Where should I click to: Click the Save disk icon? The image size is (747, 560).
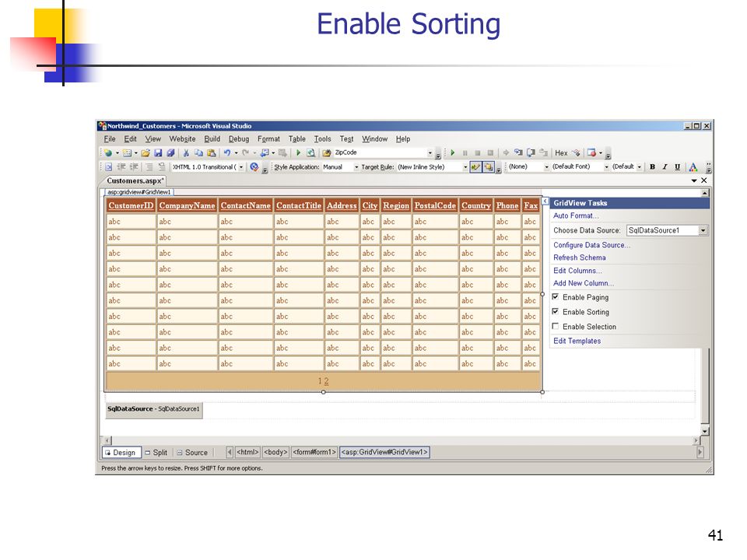point(158,153)
